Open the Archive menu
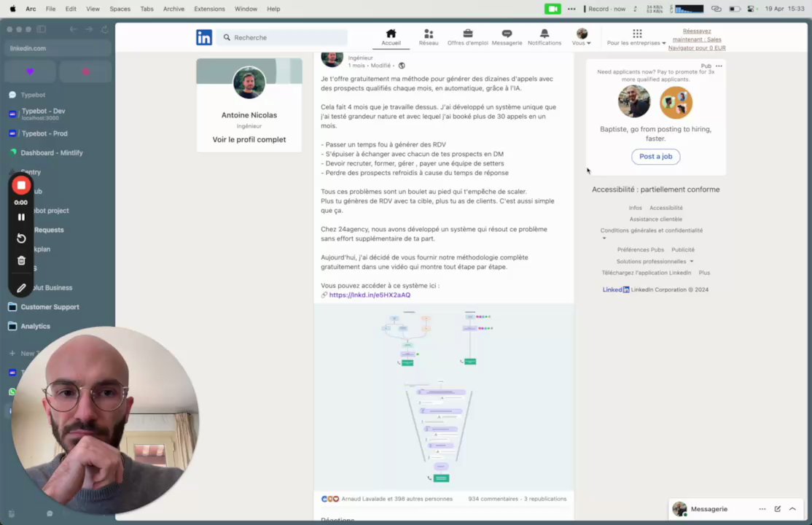Image resolution: width=812 pixels, height=525 pixels. 173,9
